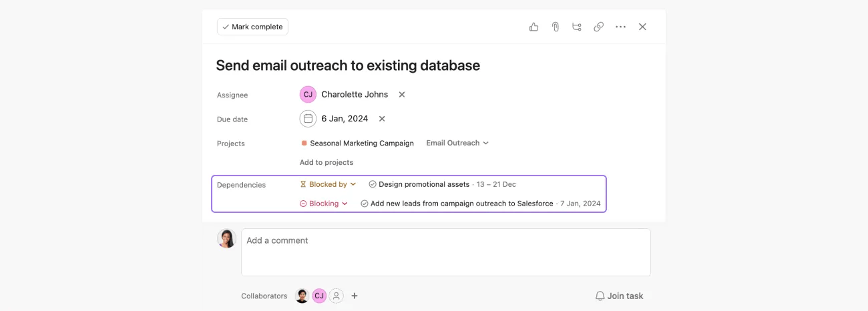Screen dimensions: 868x311
Task: Open the Email Outreach section dropdown
Action: tap(457, 143)
